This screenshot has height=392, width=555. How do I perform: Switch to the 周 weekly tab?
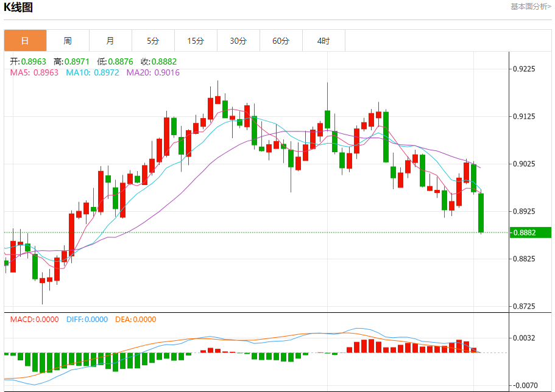coord(68,41)
